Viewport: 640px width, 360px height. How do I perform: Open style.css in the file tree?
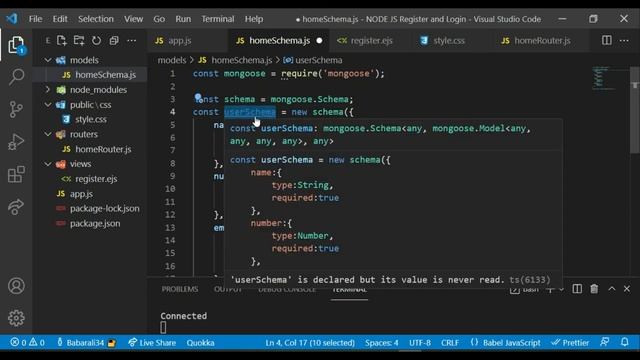point(91,119)
